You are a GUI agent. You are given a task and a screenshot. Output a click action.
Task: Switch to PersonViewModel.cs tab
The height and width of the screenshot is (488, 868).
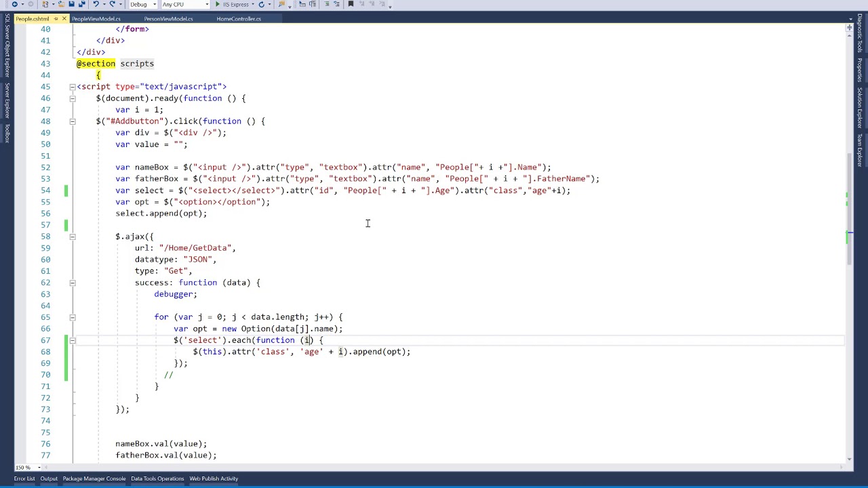click(x=168, y=19)
